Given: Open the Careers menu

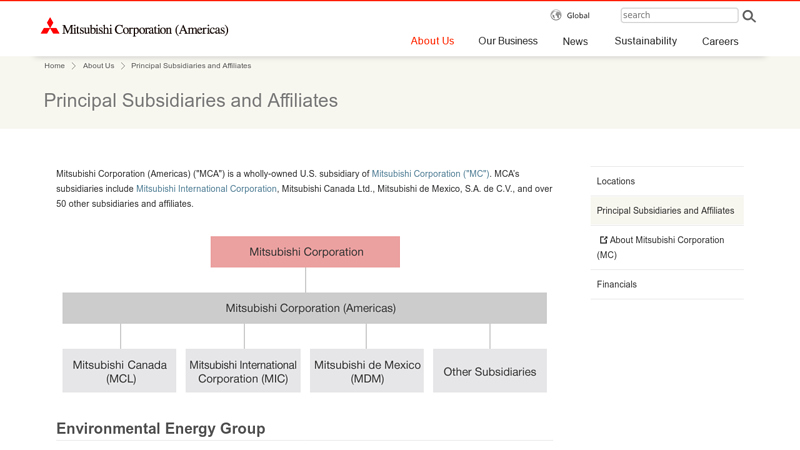Looking at the screenshot, I should [720, 41].
